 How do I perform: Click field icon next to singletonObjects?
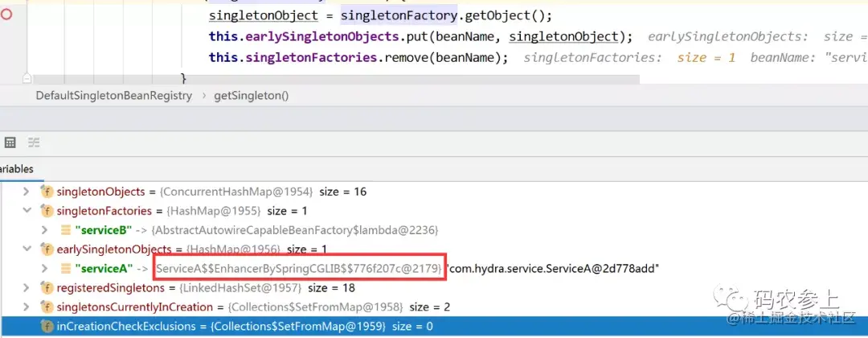47,192
